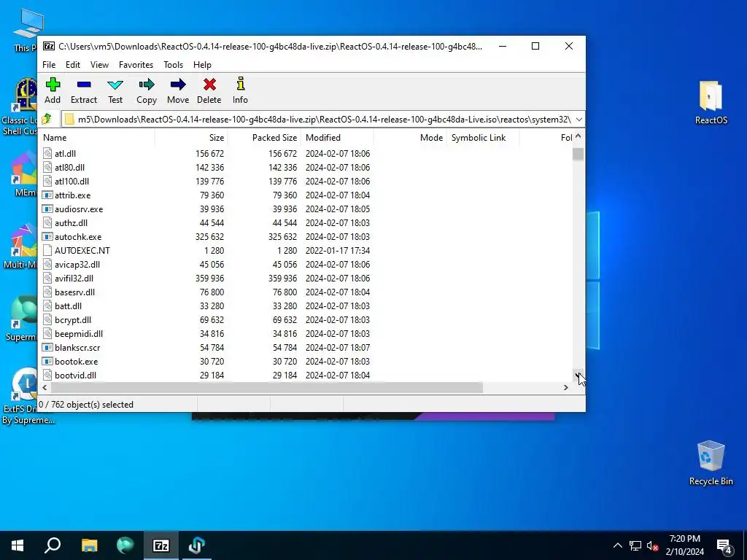Open the address bar path dropdown
This screenshot has height=560, width=747.
point(578,119)
